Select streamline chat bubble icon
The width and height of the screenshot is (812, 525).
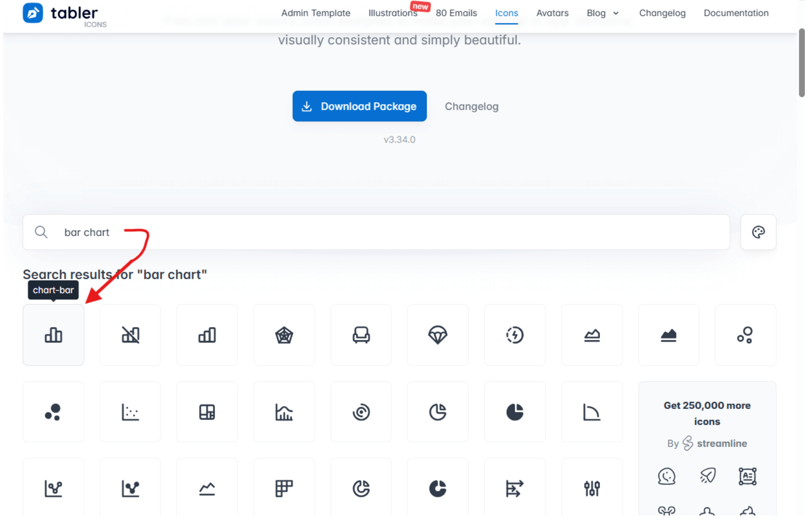point(666,476)
